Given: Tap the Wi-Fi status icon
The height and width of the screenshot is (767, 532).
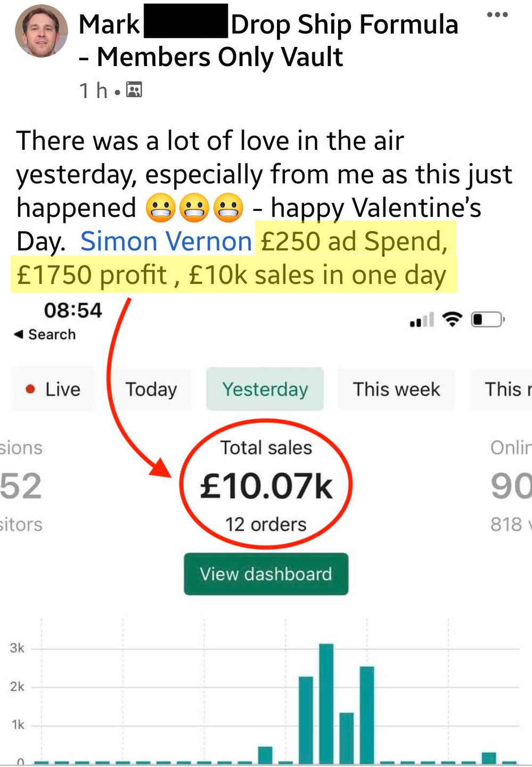Looking at the screenshot, I should click(x=453, y=320).
